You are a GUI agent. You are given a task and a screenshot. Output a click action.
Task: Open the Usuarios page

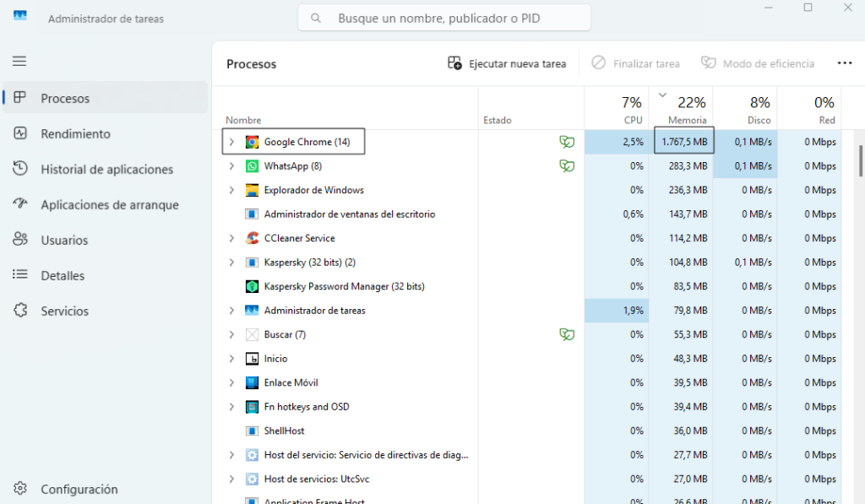pyautogui.click(x=106, y=240)
